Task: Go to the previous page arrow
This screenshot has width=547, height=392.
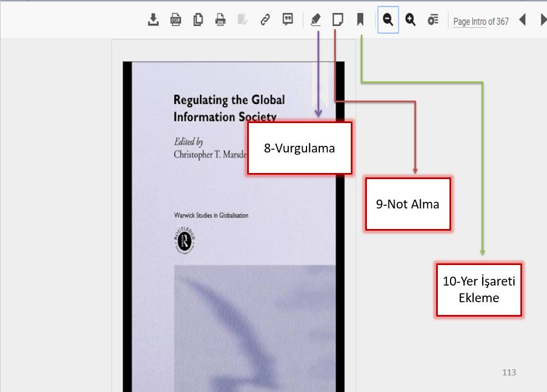Action: tap(522, 19)
